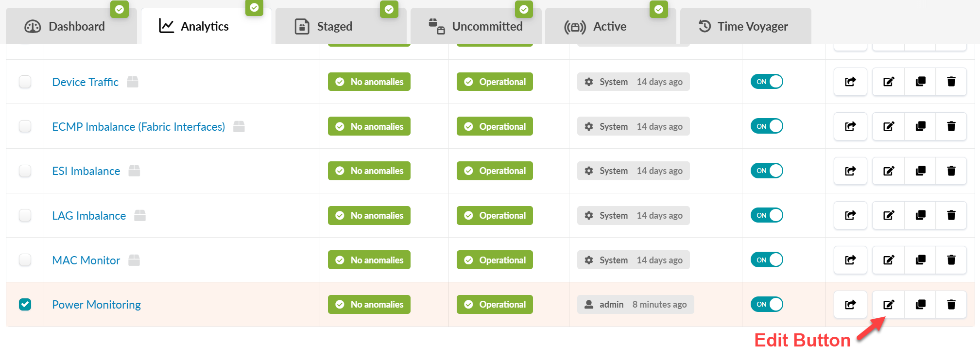Select the Device Traffic row checkbox

click(x=25, y=82)
